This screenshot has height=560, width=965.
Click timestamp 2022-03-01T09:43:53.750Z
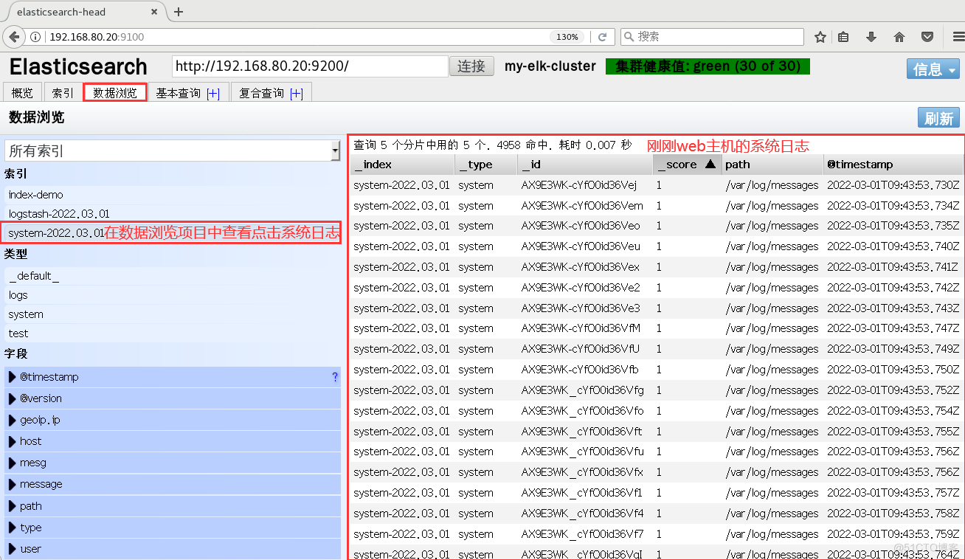point(893,370)
